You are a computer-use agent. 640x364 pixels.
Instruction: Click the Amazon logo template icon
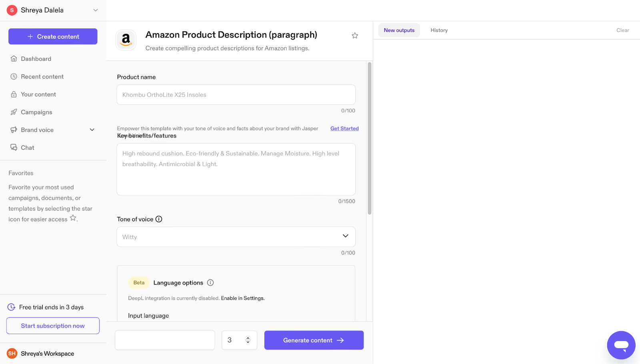click(126, 40)
